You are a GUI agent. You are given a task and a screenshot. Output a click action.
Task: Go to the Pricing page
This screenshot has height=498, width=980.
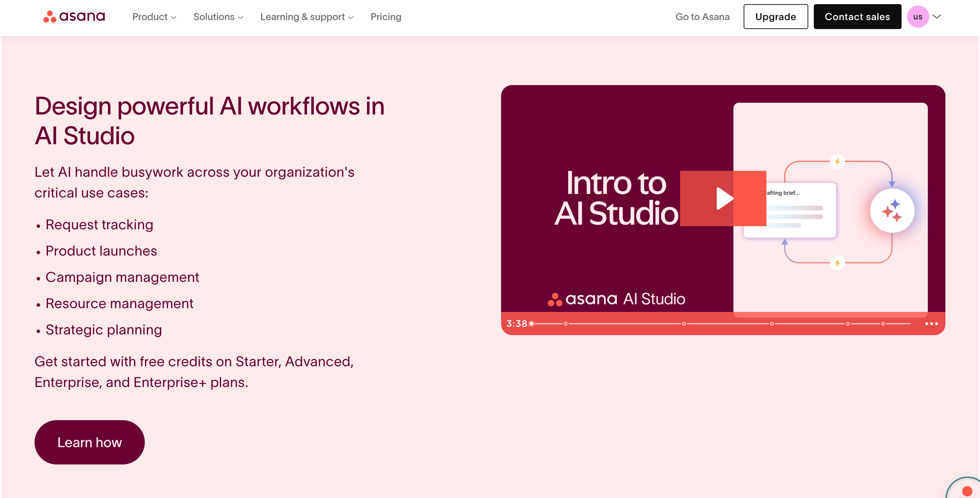pos(386,17)
